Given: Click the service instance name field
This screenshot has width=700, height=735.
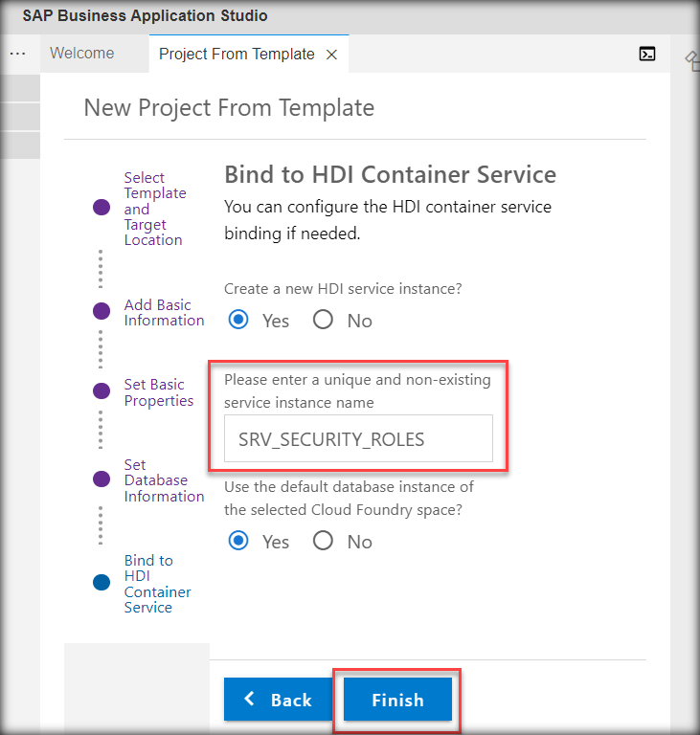Looking at the screenshot, I should (358, 438).
